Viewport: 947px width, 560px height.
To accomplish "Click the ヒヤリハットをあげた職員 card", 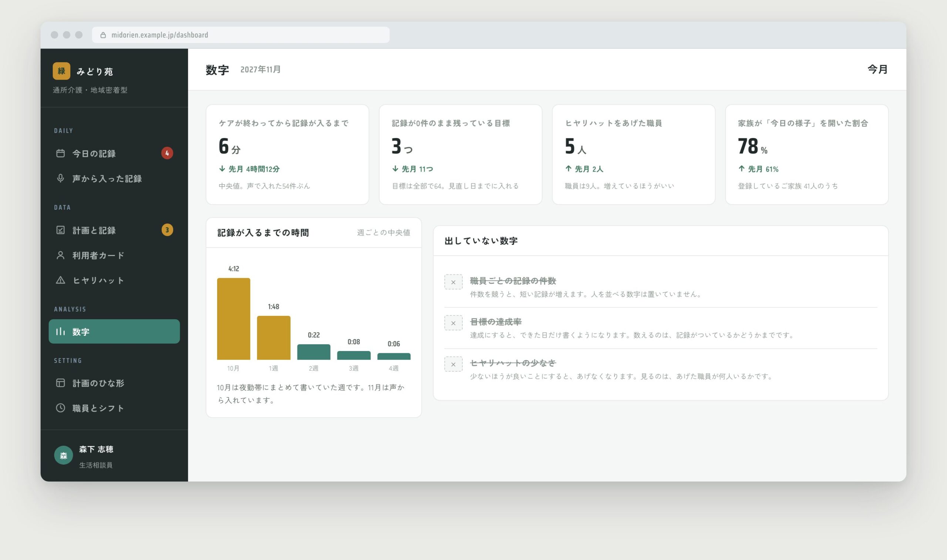I will coord(633,154).
